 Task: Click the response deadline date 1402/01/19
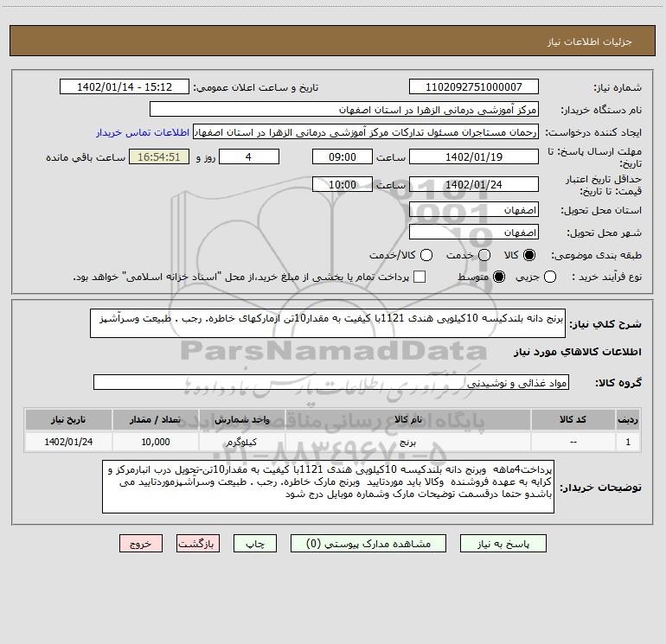point(474,156)
